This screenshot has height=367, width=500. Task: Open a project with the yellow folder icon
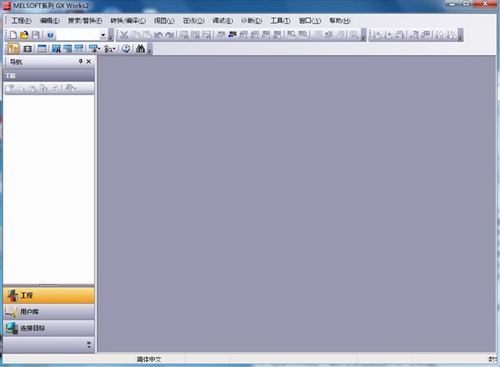tap(24, 35)
